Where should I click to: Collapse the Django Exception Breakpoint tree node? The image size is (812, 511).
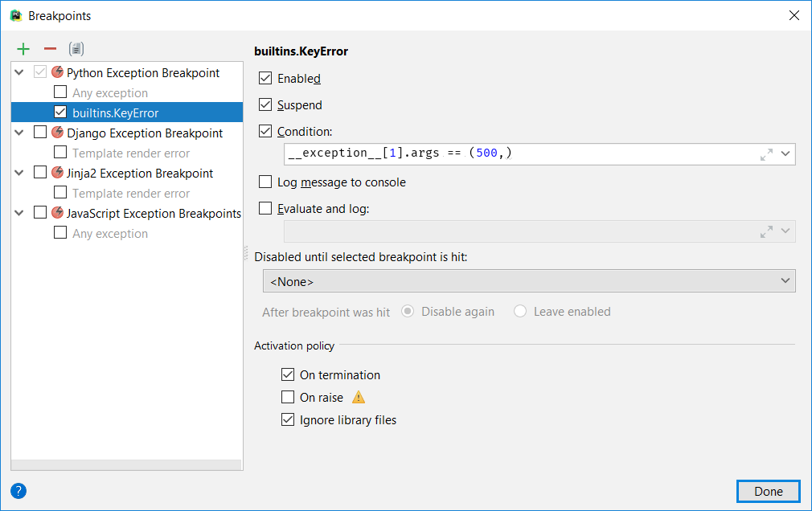tap(19, 133)
